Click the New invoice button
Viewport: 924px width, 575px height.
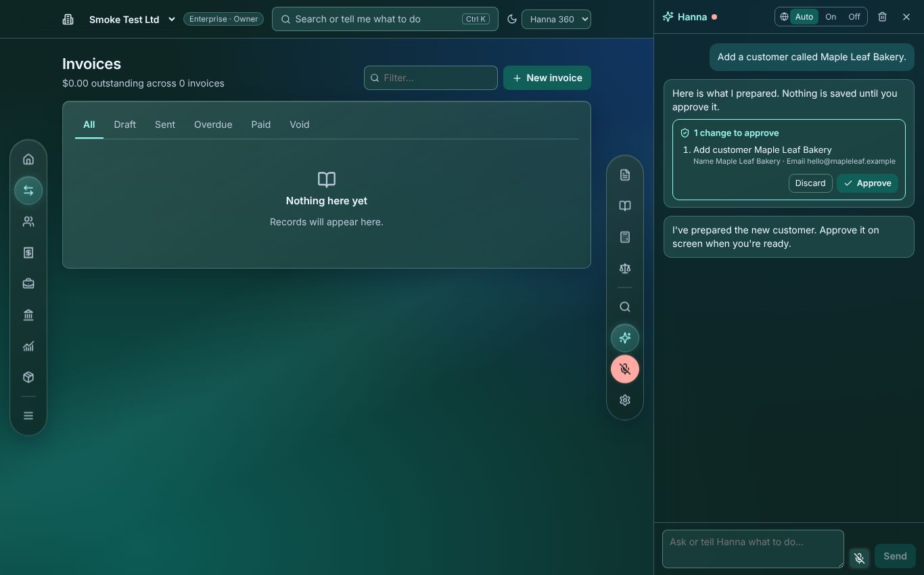(x=547, y=78)
